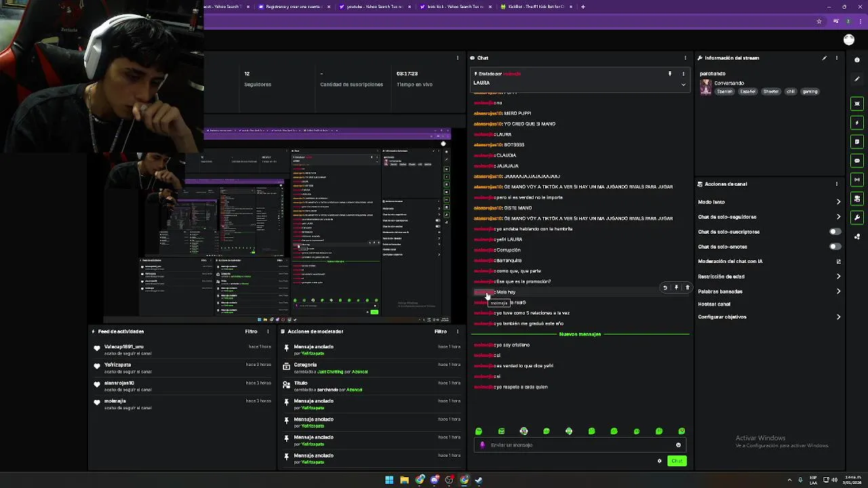Click pencil icon in right sidebar

pyautogui.click(x=857, y=79)
